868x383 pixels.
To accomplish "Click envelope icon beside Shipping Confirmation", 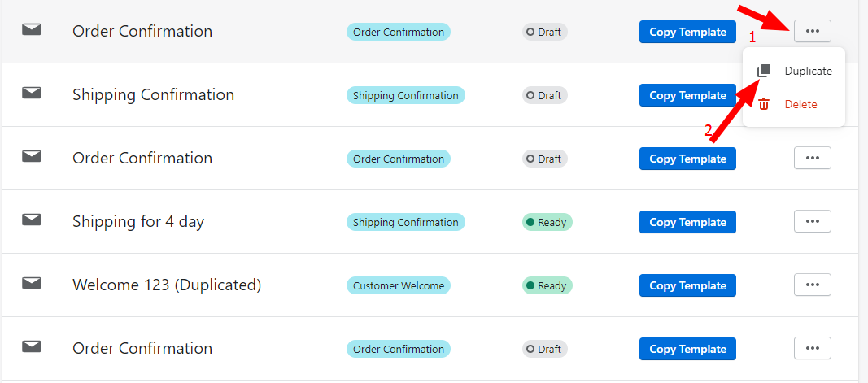I will [x=32, y=93].
